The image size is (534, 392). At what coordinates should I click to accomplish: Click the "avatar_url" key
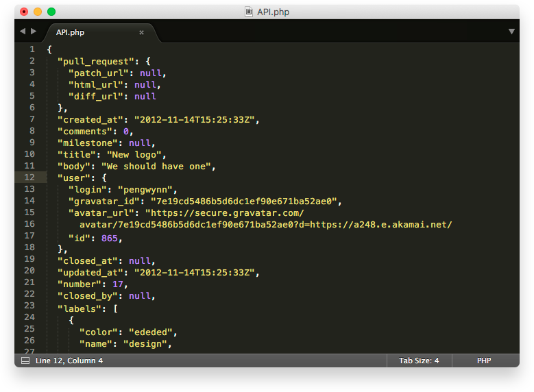tap(104, 213)
